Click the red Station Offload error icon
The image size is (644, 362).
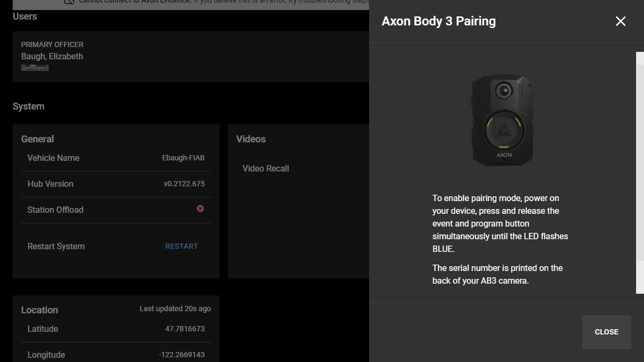(x=200, y=209)
